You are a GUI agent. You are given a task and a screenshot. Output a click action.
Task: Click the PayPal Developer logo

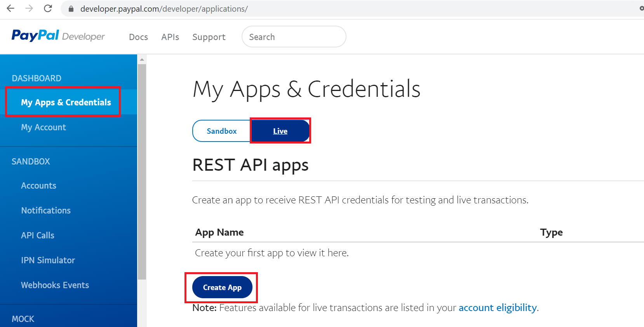[x=58, y=36]
